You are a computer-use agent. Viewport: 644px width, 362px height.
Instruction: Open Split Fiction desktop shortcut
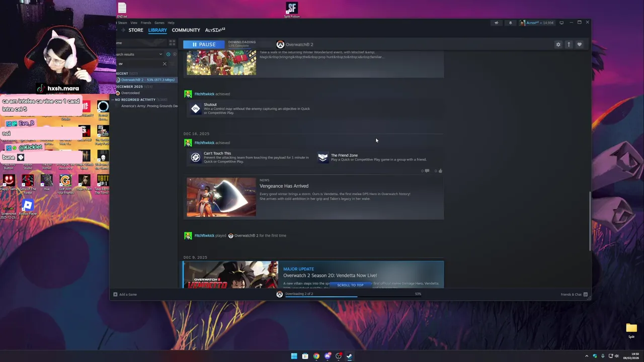coord(292,10)
